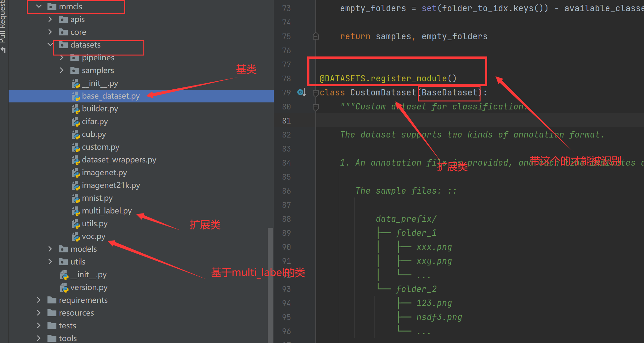Expand the utils folder chevron

50,262
